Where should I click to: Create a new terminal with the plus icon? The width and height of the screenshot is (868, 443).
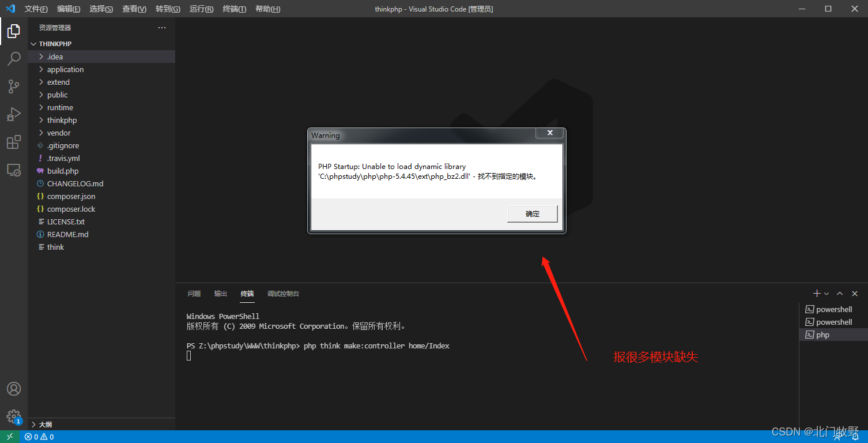point(816,293)
